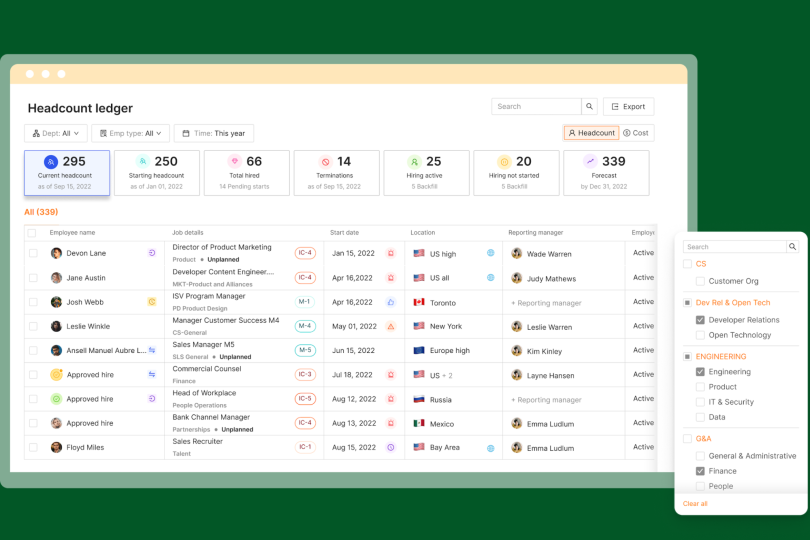Screen dimensions: 810x540
Task: Click the Employee name column header
Action: click(72, 233)
